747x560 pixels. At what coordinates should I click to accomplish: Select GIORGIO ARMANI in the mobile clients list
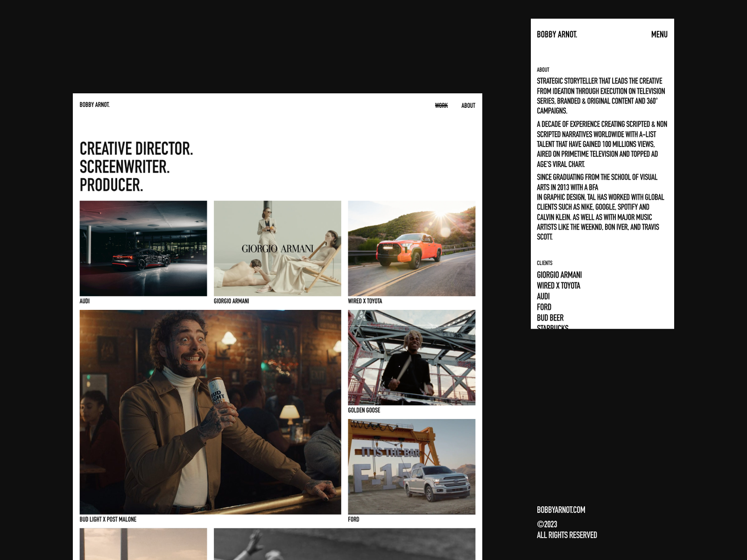(x=559, y=275)
